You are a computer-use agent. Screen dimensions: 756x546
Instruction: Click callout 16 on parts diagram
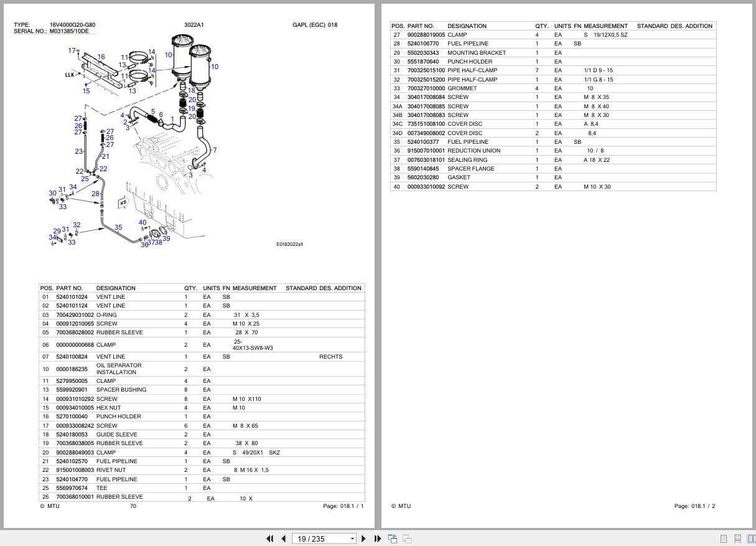point(101,57)
